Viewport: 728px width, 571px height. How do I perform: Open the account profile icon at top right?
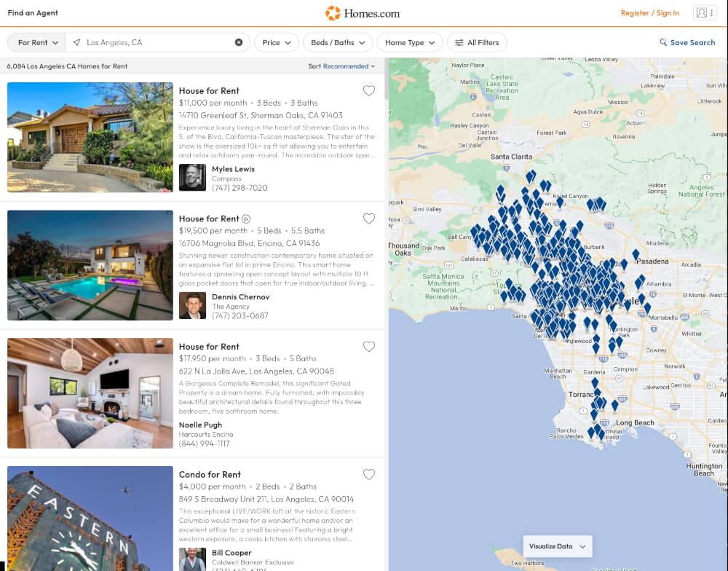point(702,12)
